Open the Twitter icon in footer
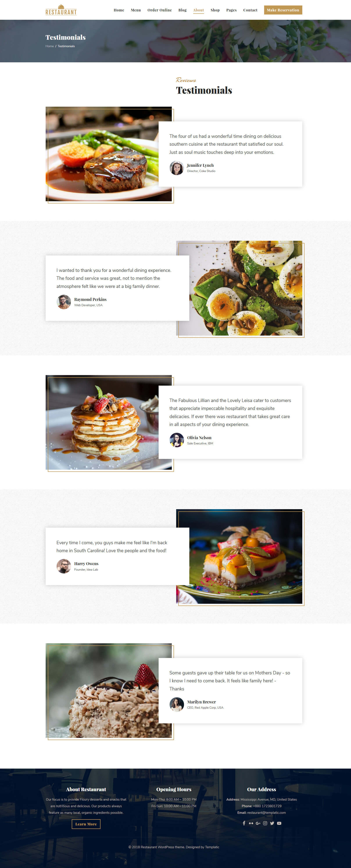The image size is (351, 868). [x=272, y=823]
